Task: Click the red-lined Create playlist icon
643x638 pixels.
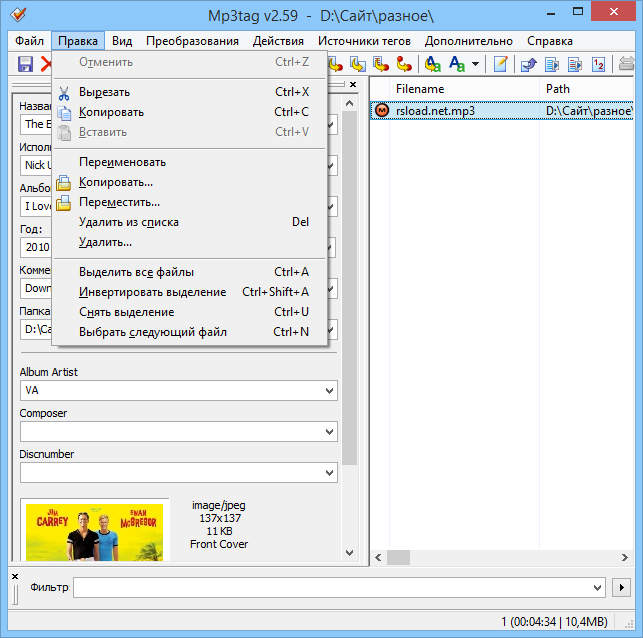Action: [x=575, y=64]
